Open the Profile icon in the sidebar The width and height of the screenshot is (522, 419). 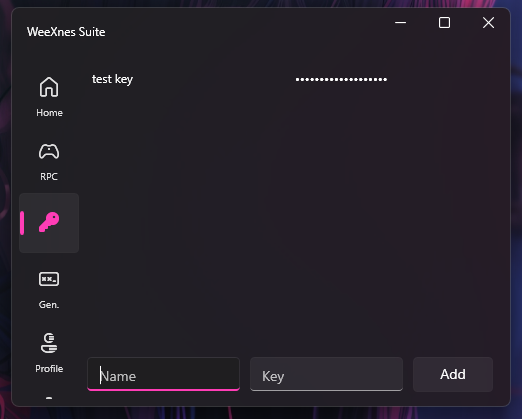coord(49,343)
